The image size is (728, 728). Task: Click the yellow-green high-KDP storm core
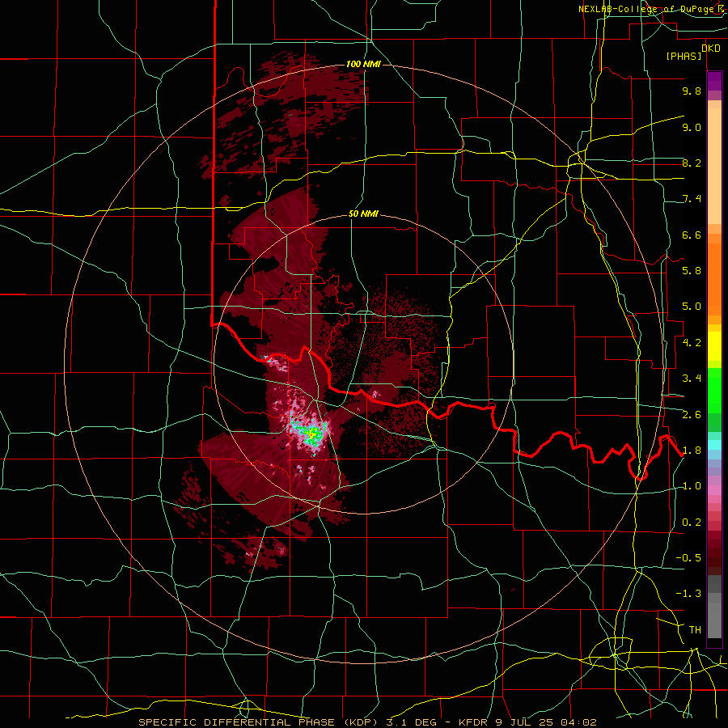[x=313, y=434]
